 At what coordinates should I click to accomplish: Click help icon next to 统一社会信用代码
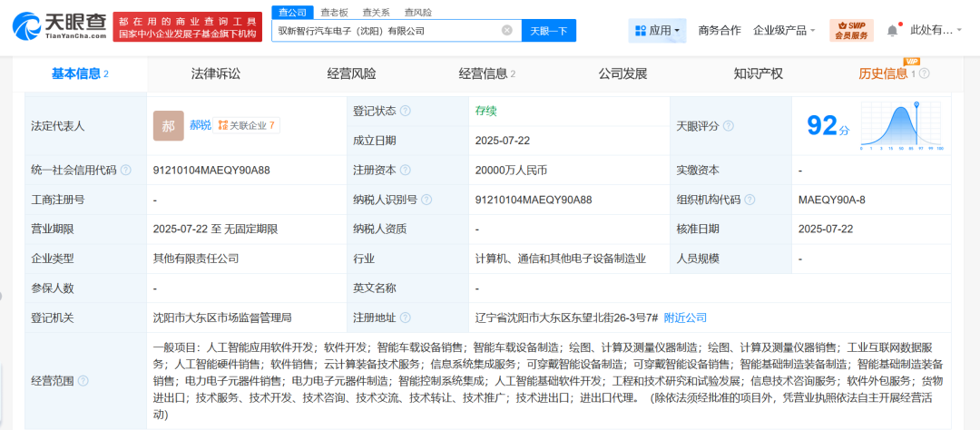[125, 170]
